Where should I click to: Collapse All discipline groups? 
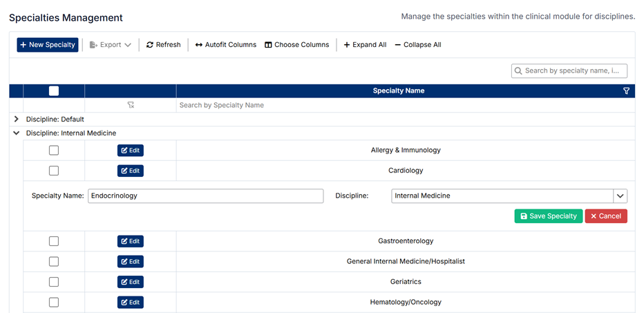tap(417, 45)
